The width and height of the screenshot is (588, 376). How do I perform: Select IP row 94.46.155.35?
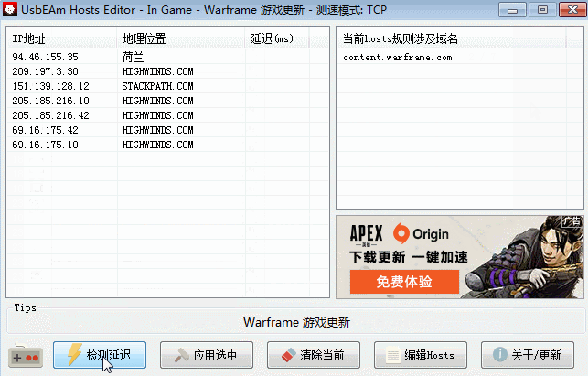(x=46, y=57)
